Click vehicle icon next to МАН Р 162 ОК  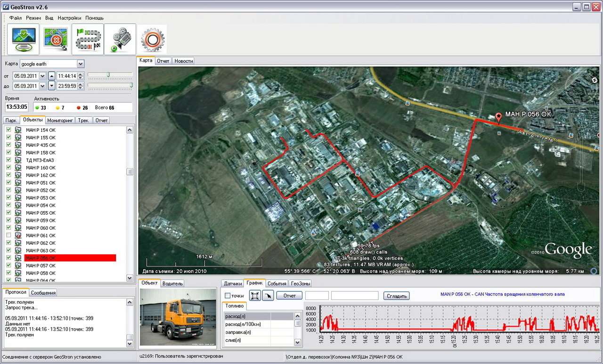pyautogui.click(x=18, y=175)
